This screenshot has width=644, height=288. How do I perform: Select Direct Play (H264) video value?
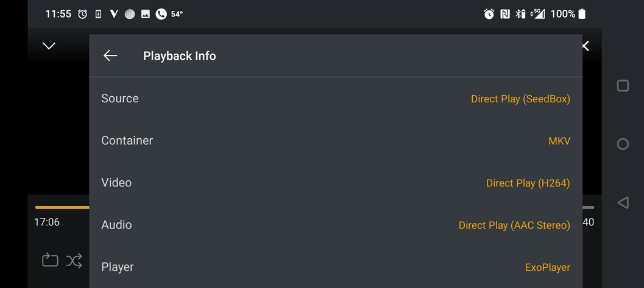click(528, 183)
